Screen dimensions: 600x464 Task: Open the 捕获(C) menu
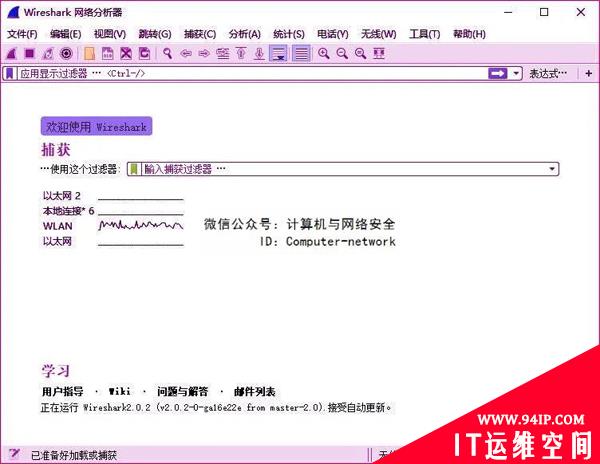coord(200,34)
